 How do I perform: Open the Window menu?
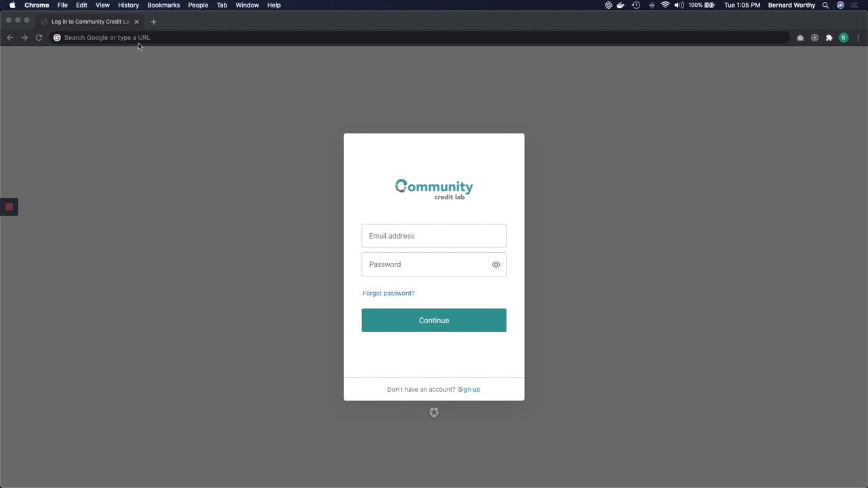248,5
